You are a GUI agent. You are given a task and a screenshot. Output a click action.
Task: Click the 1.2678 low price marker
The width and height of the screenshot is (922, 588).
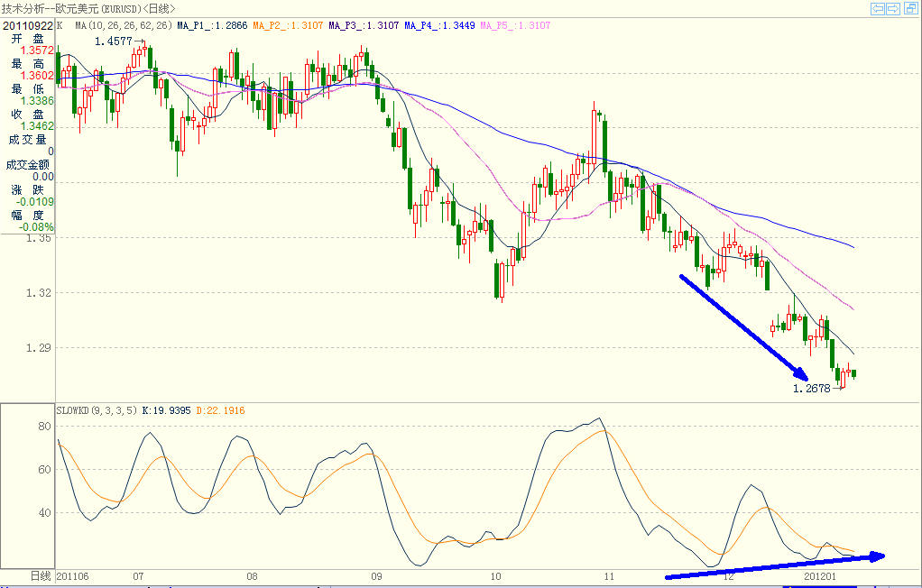click(811, 388)
